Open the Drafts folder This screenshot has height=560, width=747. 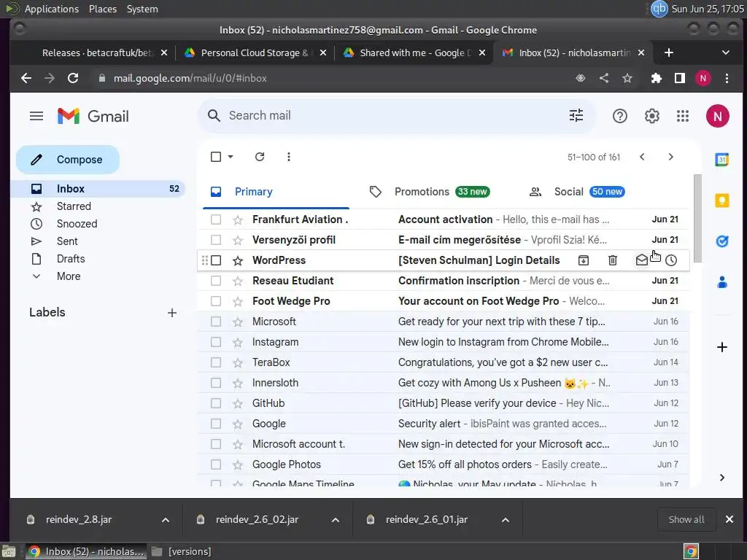tap(71, 259)
